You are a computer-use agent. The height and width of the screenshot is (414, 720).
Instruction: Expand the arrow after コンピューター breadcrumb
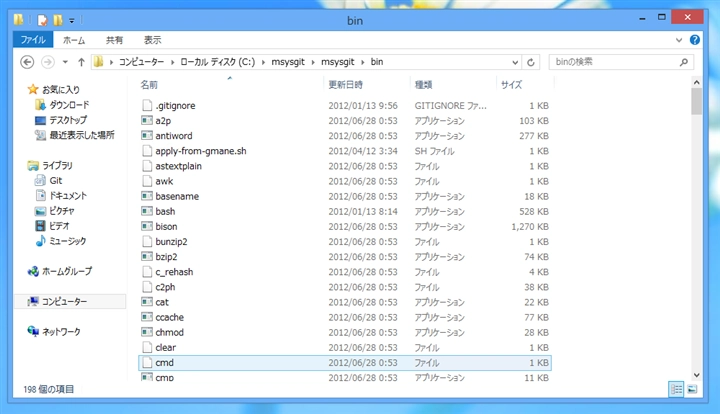[172, 62]
